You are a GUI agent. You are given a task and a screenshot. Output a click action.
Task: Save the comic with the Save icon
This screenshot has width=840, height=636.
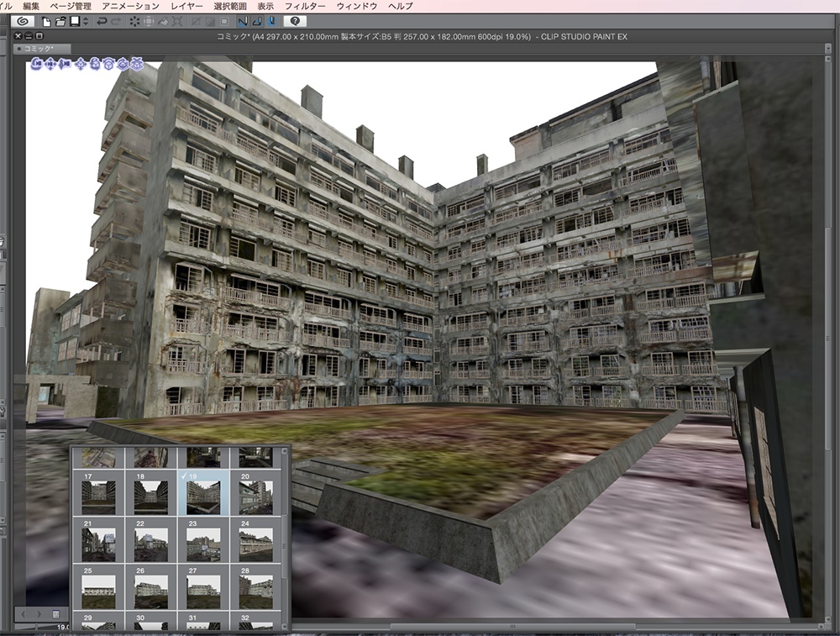[x=75, y=22]
